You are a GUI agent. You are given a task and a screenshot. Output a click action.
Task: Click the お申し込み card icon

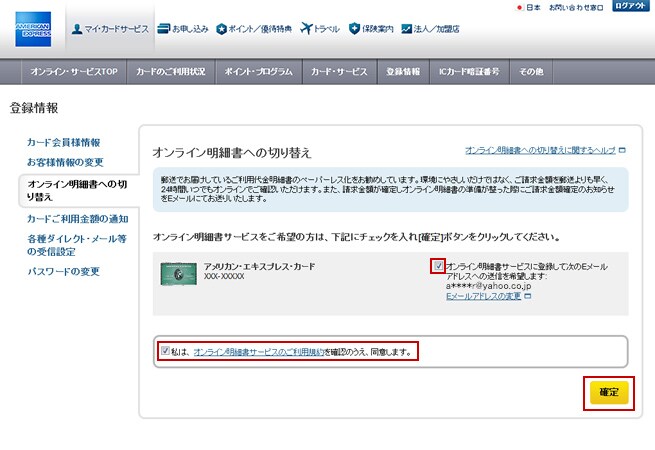(x=164, y=29)
